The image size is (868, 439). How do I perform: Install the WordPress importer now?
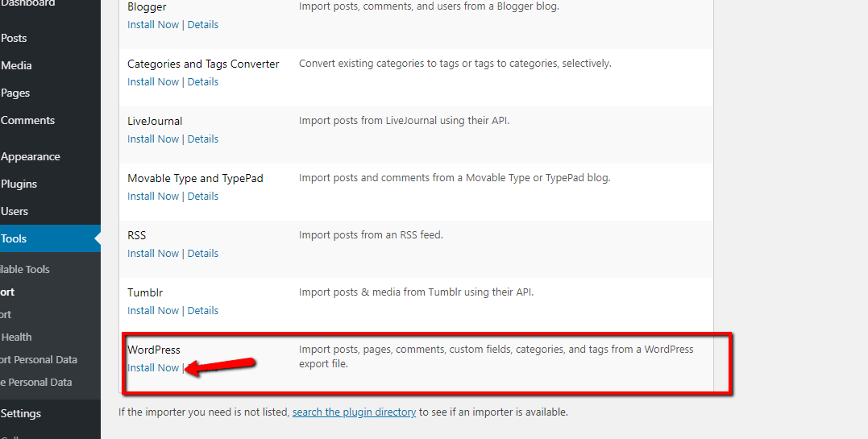[153, 367]
